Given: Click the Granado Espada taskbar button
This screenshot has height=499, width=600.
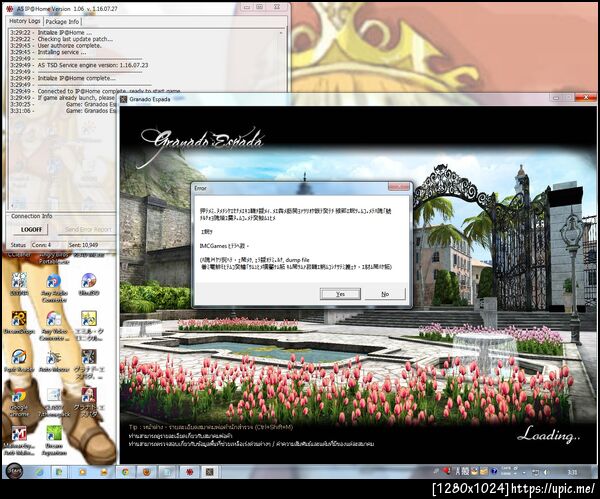Looking at the screenshot, I should pyautogui.click(x=210, y=472).
